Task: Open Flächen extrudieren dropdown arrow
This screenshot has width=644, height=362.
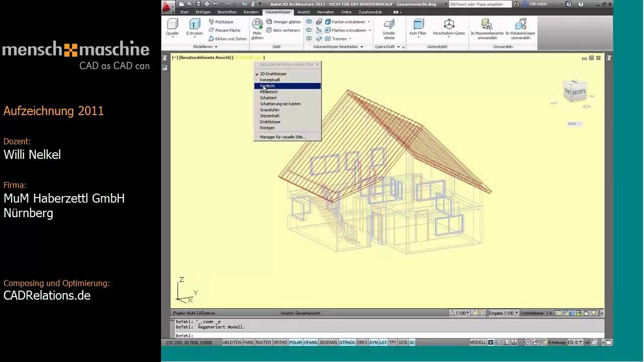Action: [x=370, y=30]
